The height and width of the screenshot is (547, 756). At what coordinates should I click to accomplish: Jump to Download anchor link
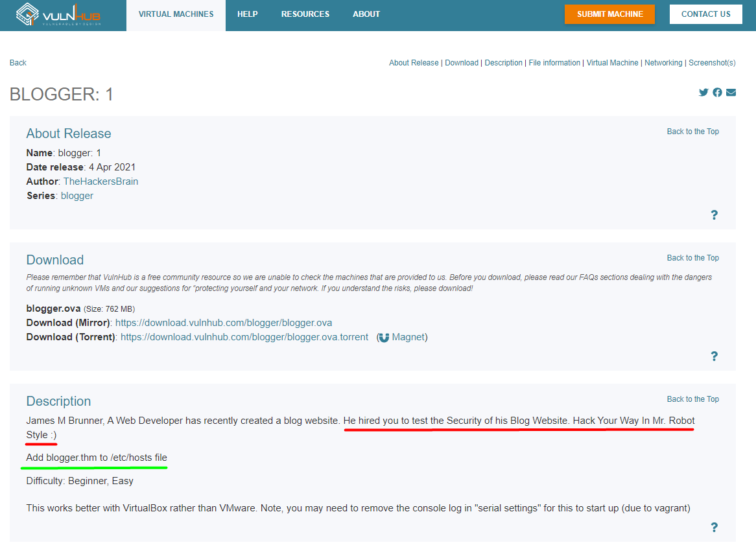462,63
